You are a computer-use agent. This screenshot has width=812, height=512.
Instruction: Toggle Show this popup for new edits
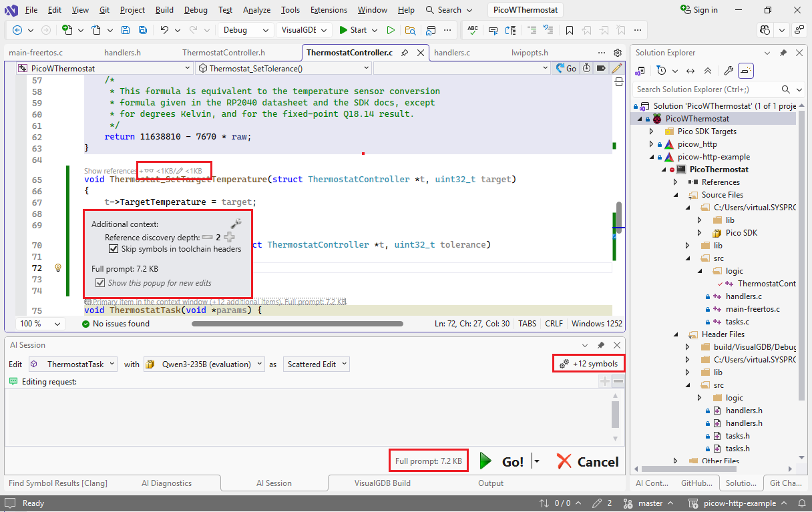tap(100, 283)
